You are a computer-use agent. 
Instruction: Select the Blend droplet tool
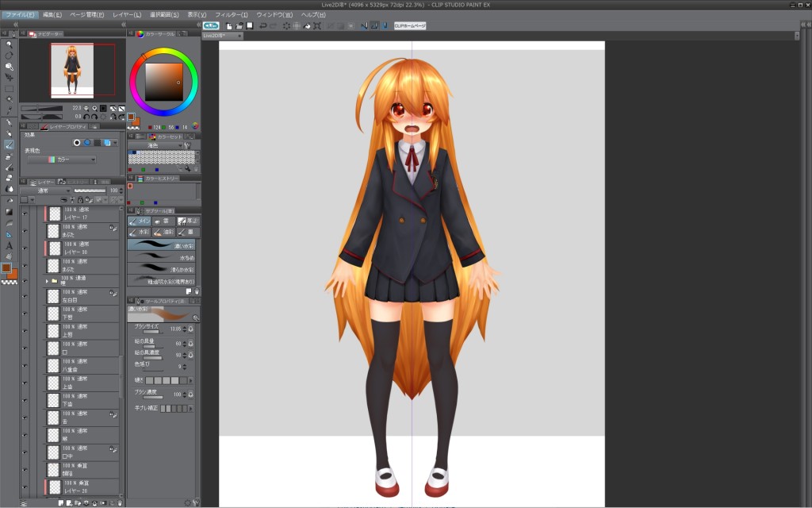pos(9,189)
